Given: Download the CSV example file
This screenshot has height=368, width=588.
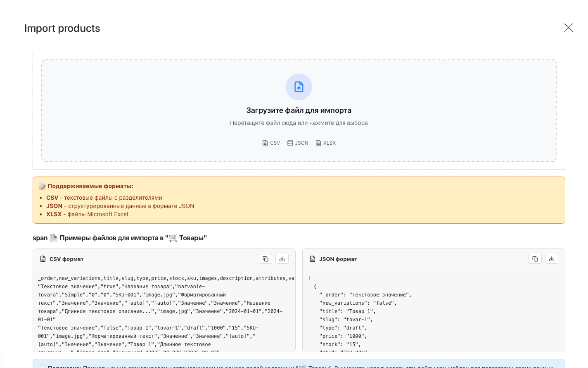Looking at the screenshot, I should click(x=282, y=259).
